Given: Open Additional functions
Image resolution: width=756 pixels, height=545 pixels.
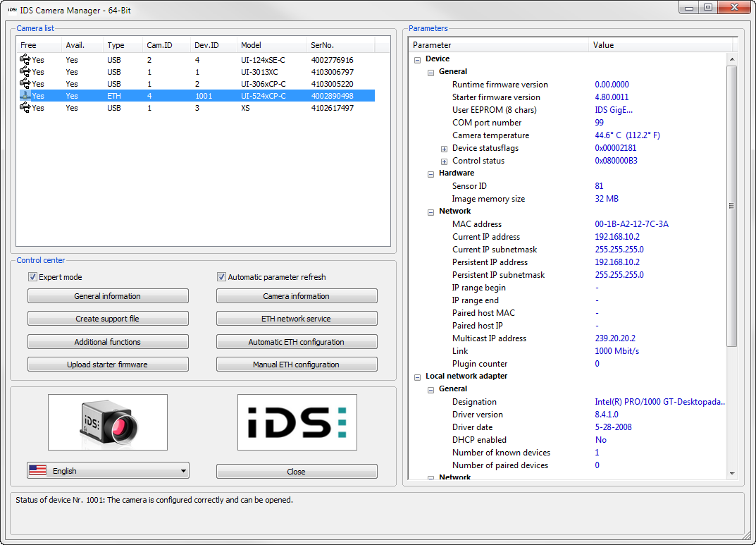Looking at the screenshot, I should [x=108, y=342].
